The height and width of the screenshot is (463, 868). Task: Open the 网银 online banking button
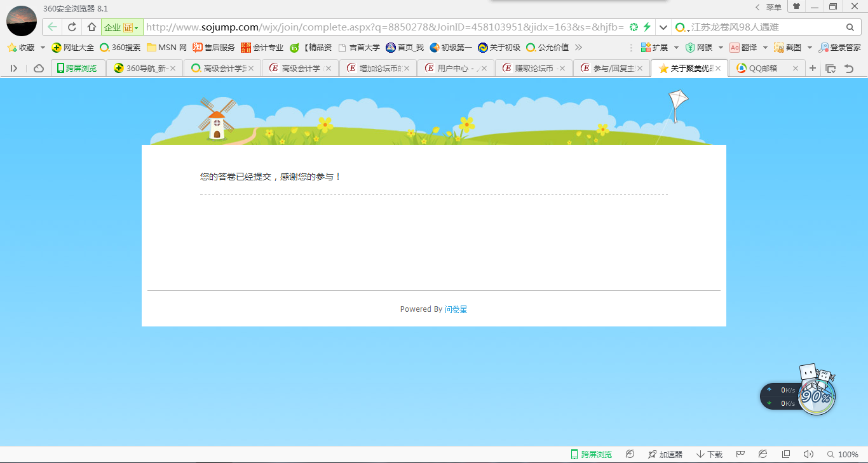(698, 48)
